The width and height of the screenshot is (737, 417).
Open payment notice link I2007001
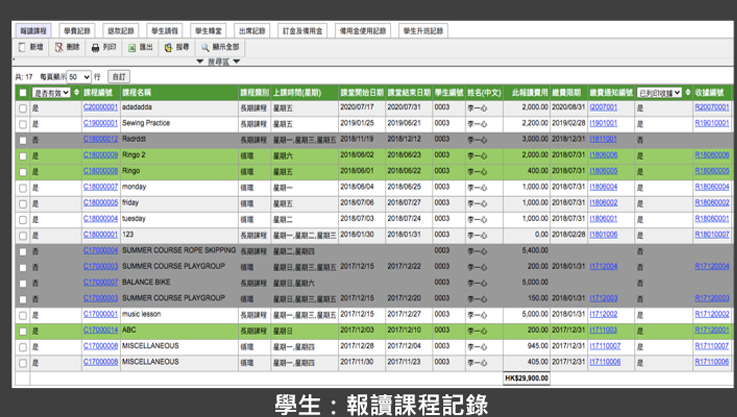(x=604, y=108)
